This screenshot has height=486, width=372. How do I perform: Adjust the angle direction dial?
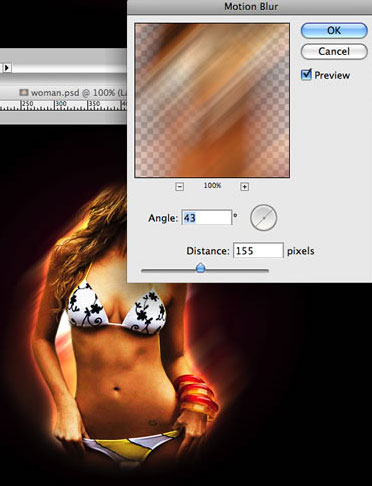pos(263,218)
